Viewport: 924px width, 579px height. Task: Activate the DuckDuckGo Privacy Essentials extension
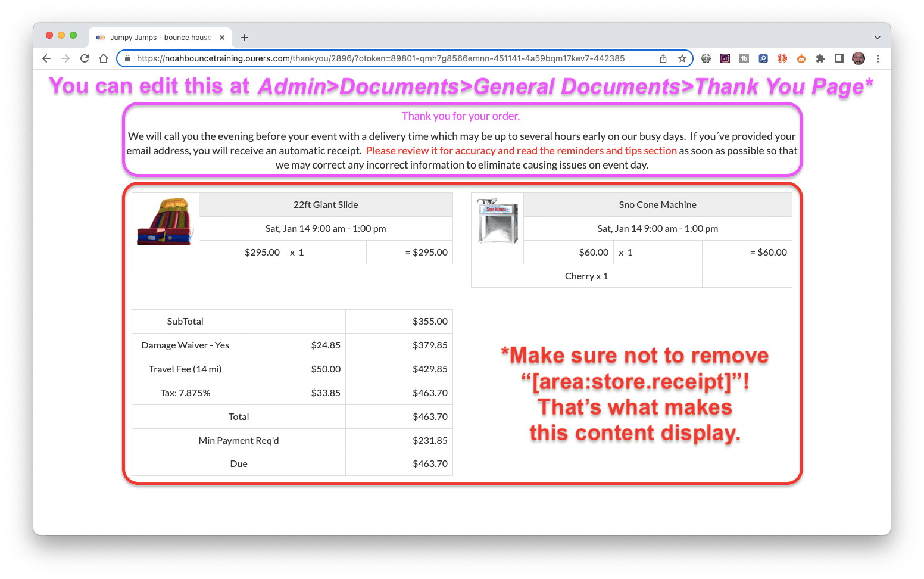point(782,58)
